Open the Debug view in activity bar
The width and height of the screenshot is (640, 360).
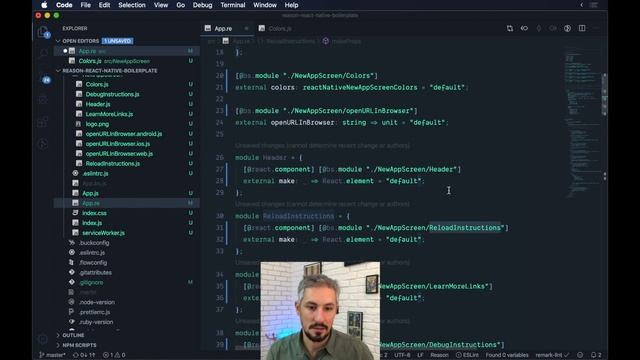[x=43, y=100]
